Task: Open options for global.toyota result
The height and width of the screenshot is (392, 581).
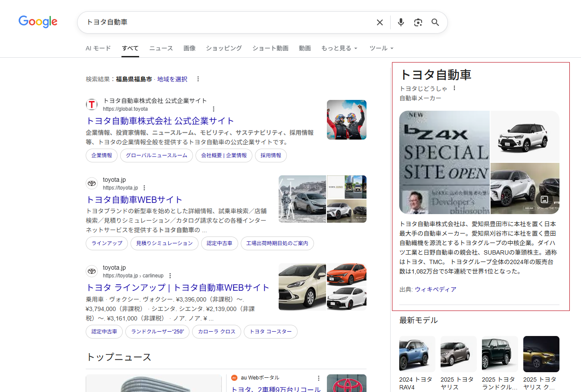Action: pos(213,109)
